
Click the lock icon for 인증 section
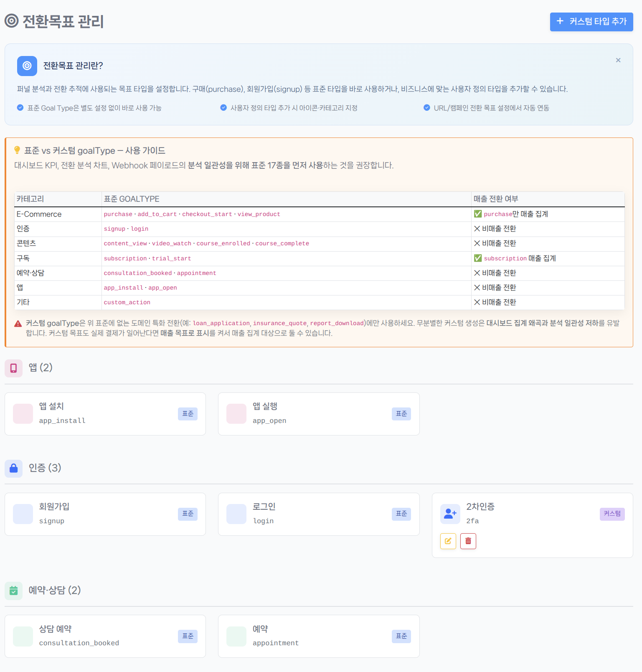pos(14,468)
